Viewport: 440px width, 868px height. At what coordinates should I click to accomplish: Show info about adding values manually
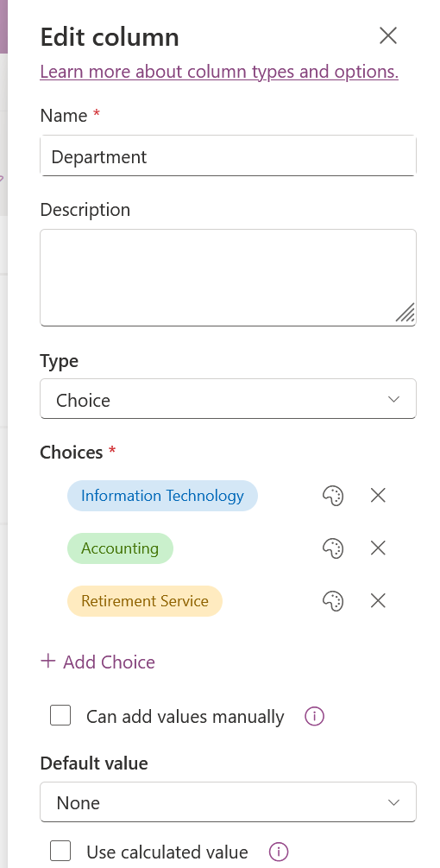[315, 716]
